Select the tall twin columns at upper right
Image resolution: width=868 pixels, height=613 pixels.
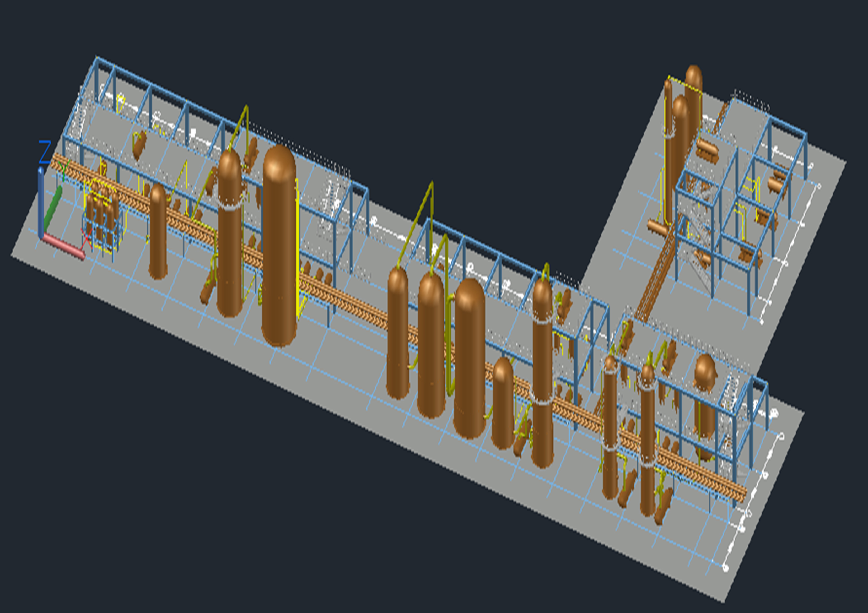coord(681,151)
